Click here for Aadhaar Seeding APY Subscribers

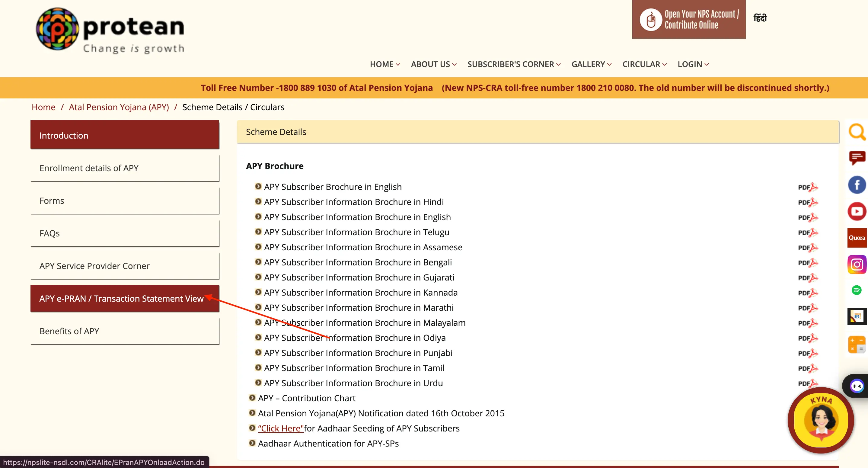pos(280,428)
